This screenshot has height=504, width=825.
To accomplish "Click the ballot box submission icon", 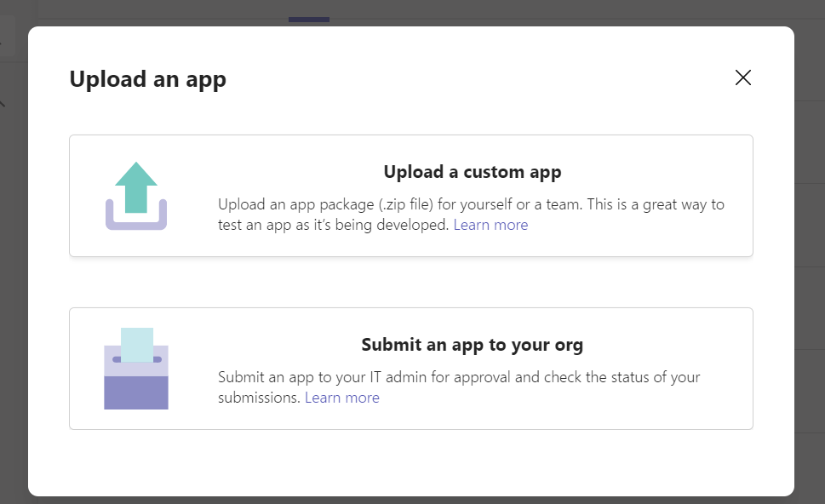I will click(x=136, y=369).
